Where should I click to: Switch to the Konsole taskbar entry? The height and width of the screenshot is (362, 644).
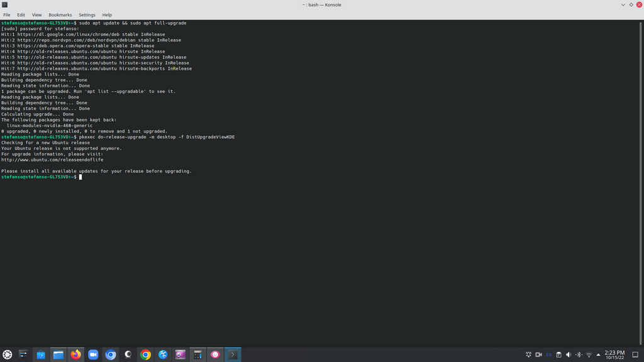point(232,354)
